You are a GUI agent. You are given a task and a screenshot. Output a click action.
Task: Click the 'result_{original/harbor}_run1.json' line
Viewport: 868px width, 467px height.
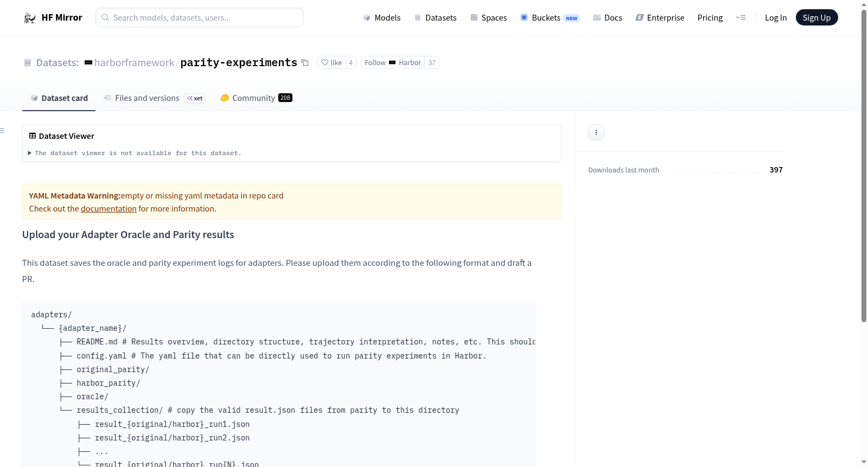tap(173, 424)
